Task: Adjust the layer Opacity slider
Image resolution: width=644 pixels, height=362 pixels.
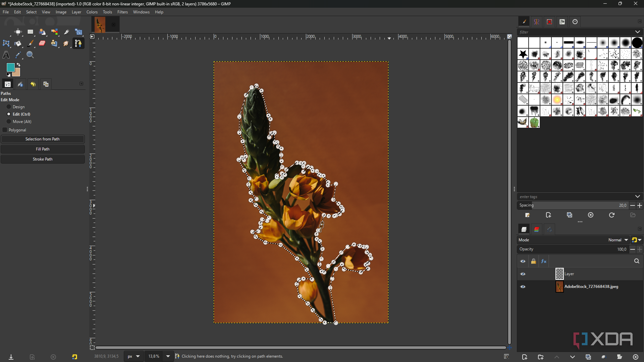Action: coord(573,249)
